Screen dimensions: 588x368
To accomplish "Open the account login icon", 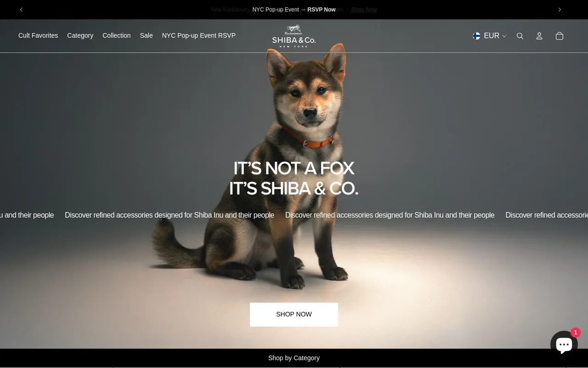I will point(539,36).
